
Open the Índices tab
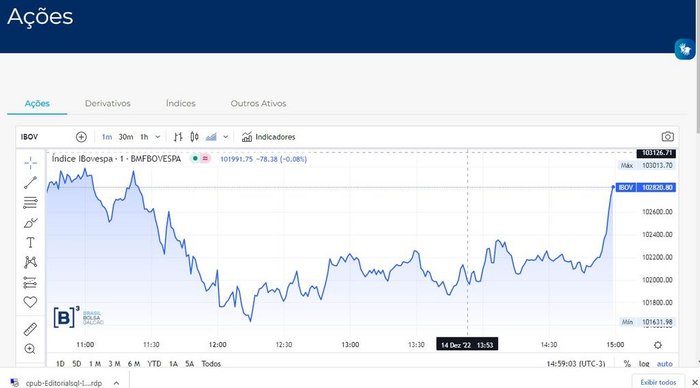(181, 103)
